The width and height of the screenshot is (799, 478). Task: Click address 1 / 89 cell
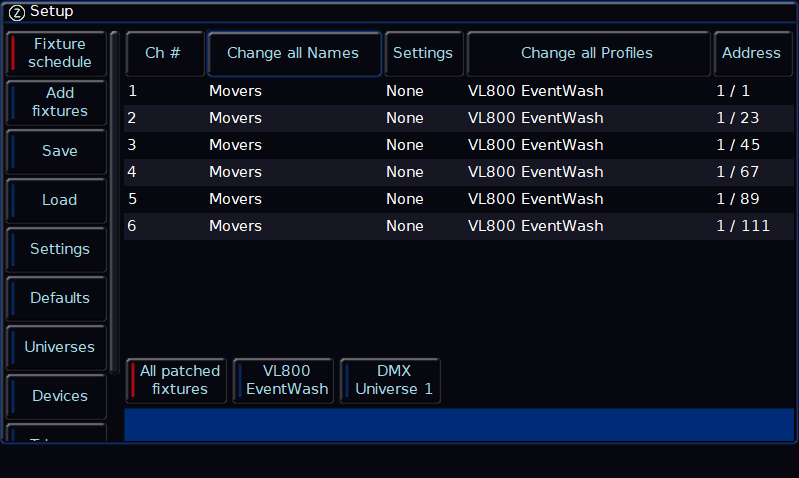(x=738, y=199)
